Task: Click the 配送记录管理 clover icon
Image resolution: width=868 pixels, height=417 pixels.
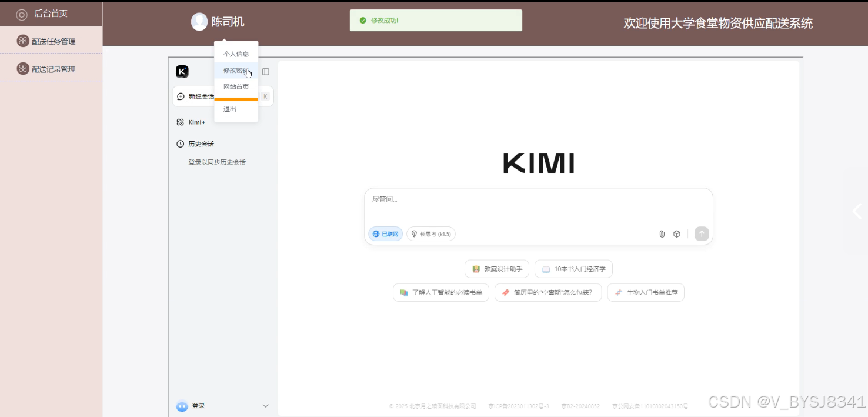Action: [22, 68]
